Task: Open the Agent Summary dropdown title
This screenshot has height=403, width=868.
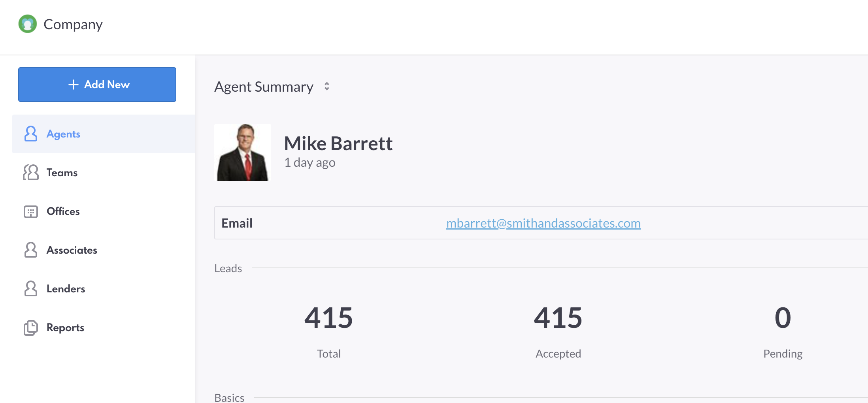Action: click(264, 87)
